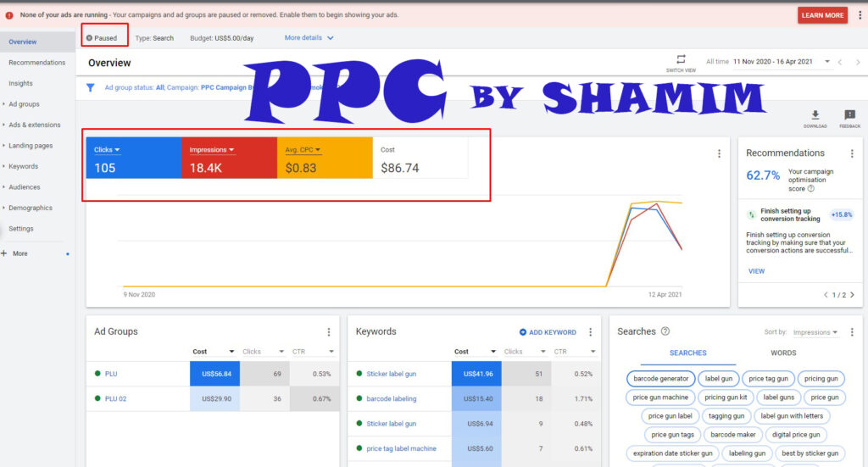Switch to the SEARCHES tab
The height and width of the screenshot is (467, 868).
coord(688,353)
